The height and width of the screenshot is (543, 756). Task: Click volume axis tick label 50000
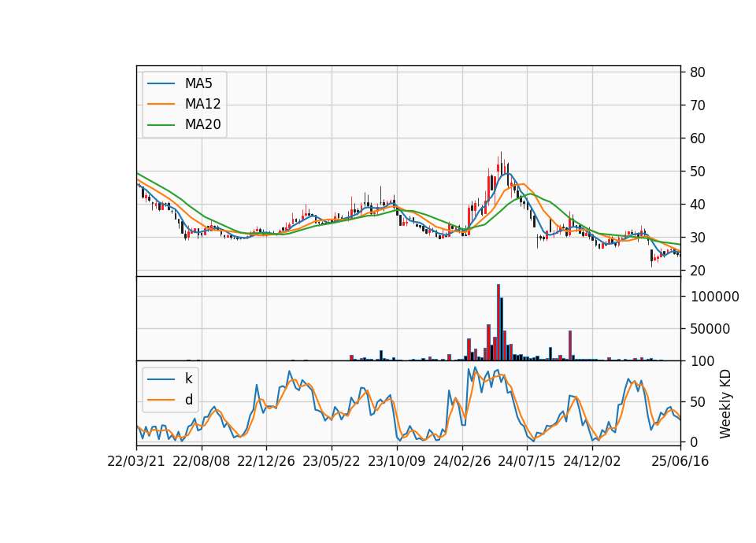click(710, 329)
